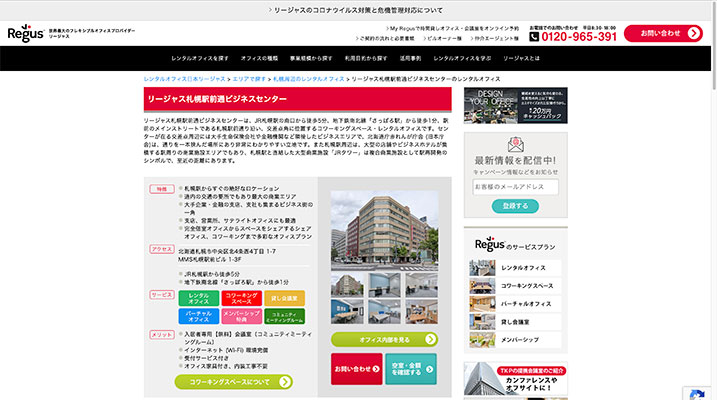Click the red お問い合わせ button below the photos
The image size is (717, 400).
pos(357,369)
